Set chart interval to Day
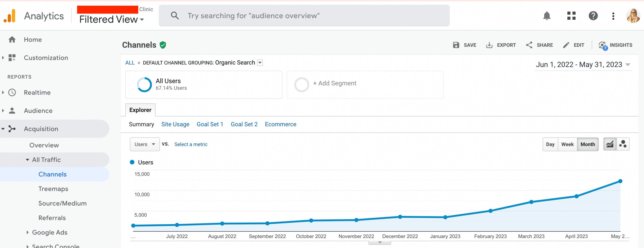Viewport: 644px width, 248px height. pos(550,144)
